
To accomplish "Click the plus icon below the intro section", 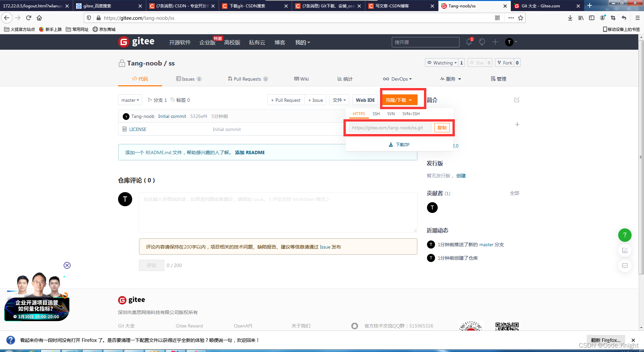I will (517, 124).
